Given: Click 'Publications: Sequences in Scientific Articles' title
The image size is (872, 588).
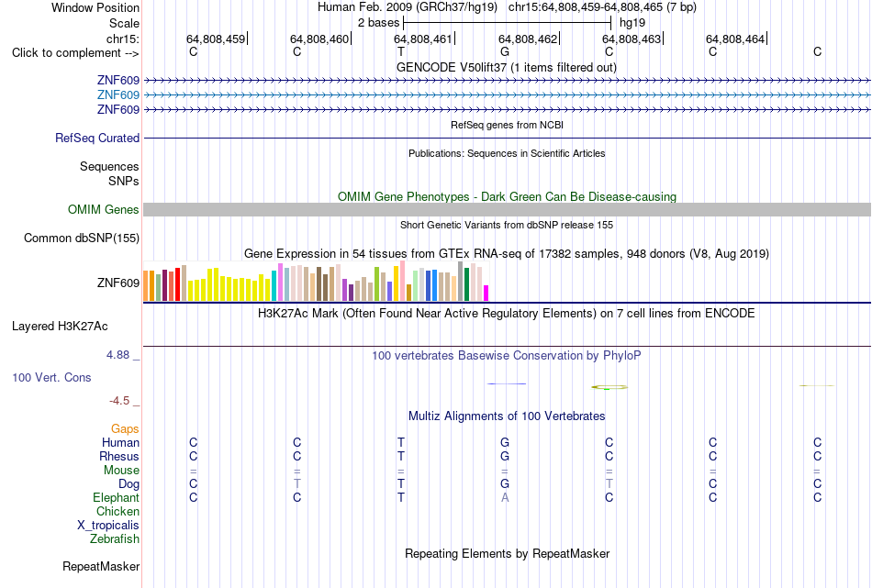Looking at the screenshot, I should [x=507, y=153].
